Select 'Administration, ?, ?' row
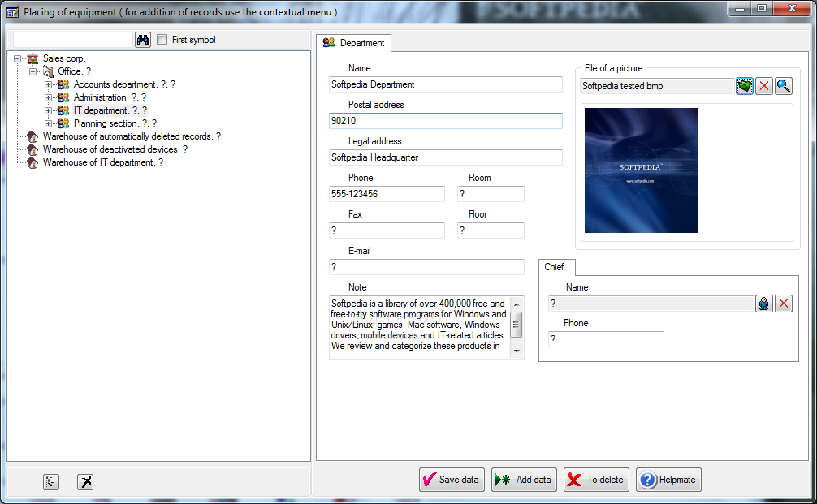 (110, 97)
